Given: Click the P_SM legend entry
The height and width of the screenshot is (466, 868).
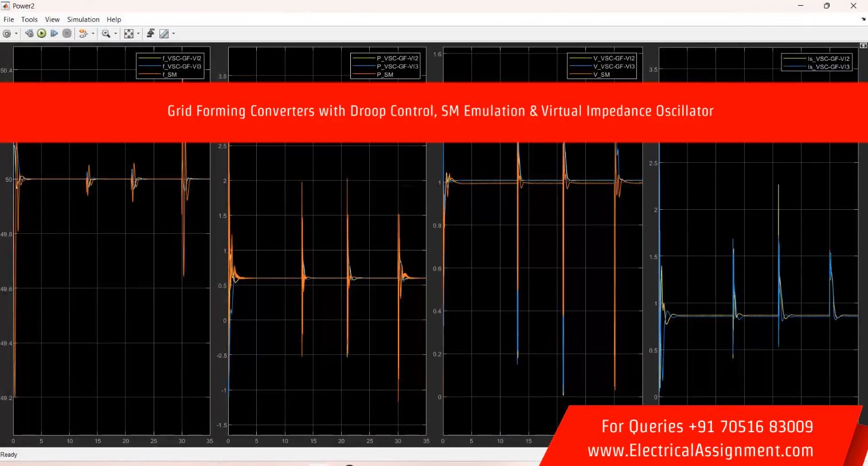Looking at the screenshot, I should click(385, 75).
